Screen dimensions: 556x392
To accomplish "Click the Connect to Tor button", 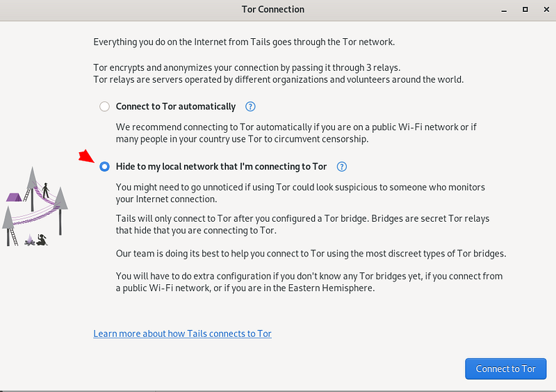I will (506, 368).
